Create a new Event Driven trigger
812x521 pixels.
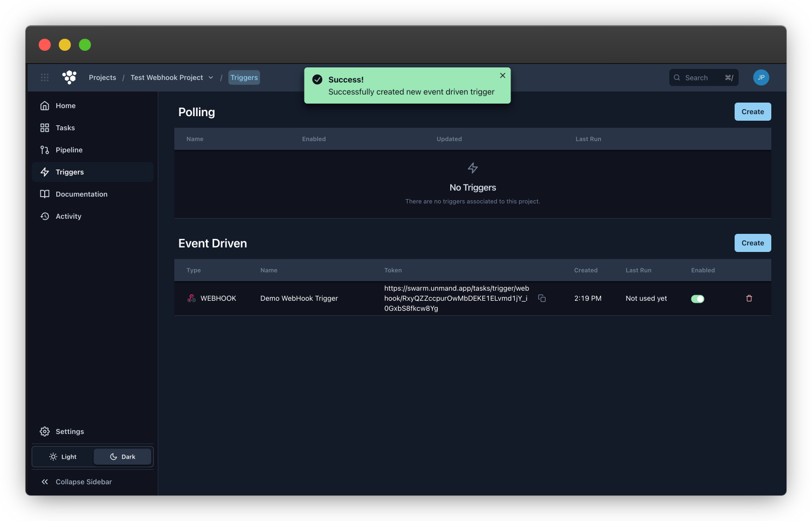pos(752,243)
